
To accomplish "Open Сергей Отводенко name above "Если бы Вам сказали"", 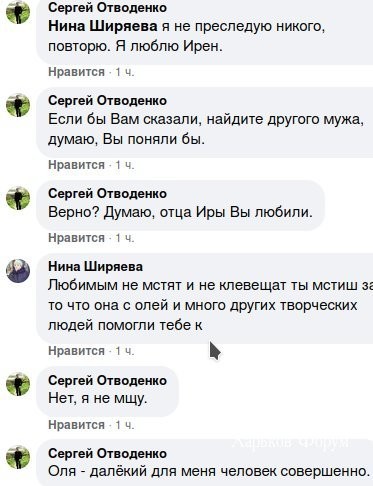I will pos(107,100).
